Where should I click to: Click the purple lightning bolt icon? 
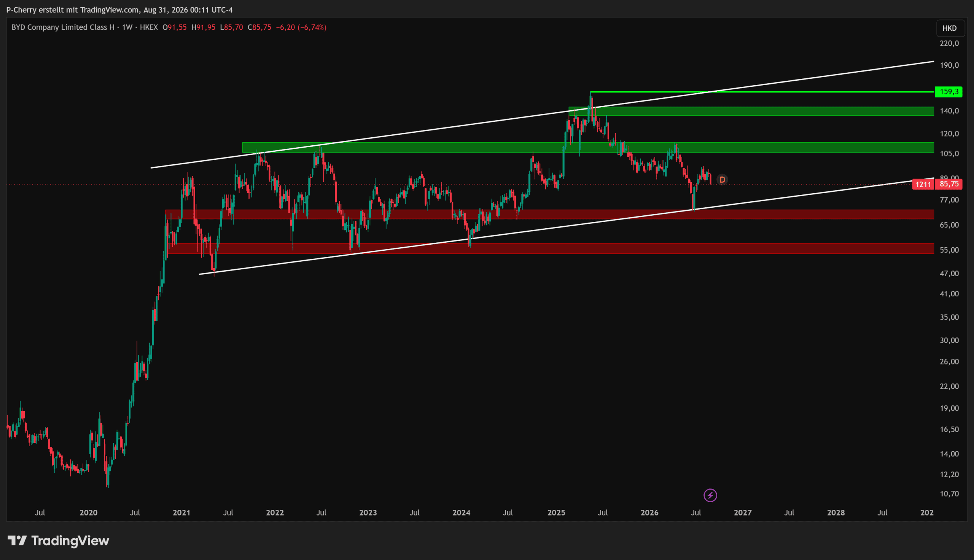click(x=710, y=495)
